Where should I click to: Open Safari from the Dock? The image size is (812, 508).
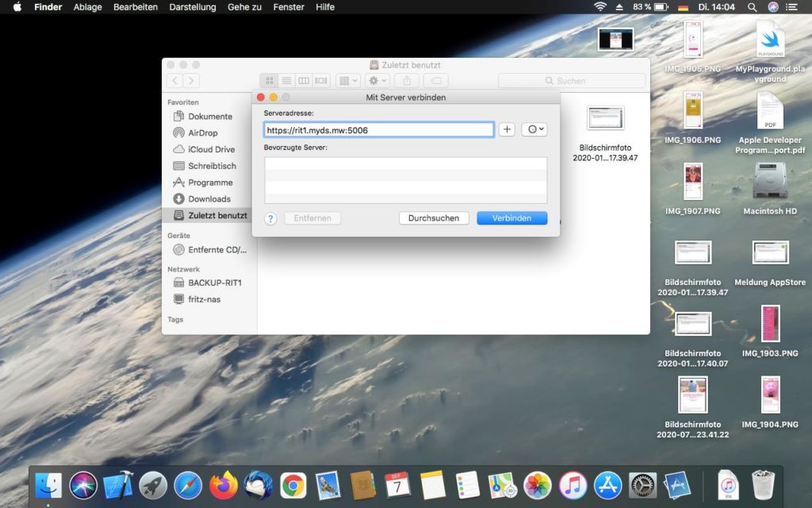click(188, 486)
